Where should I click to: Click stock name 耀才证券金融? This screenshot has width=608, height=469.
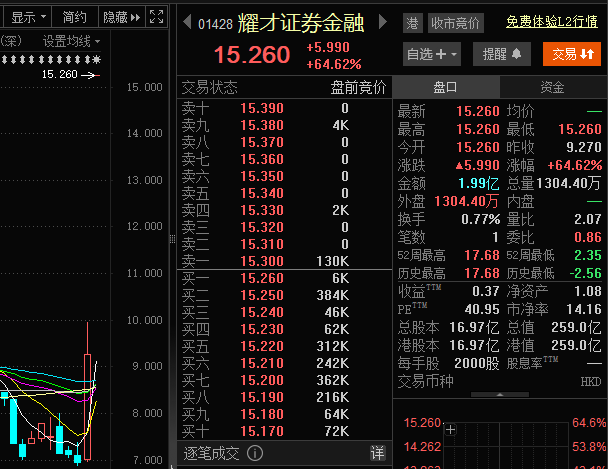click(x=301, y=22)
